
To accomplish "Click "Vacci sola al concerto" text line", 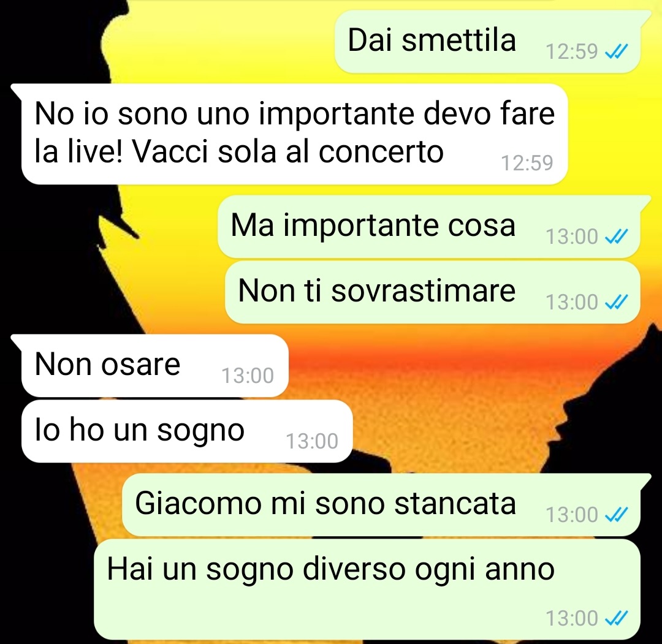I will point(288,151).
